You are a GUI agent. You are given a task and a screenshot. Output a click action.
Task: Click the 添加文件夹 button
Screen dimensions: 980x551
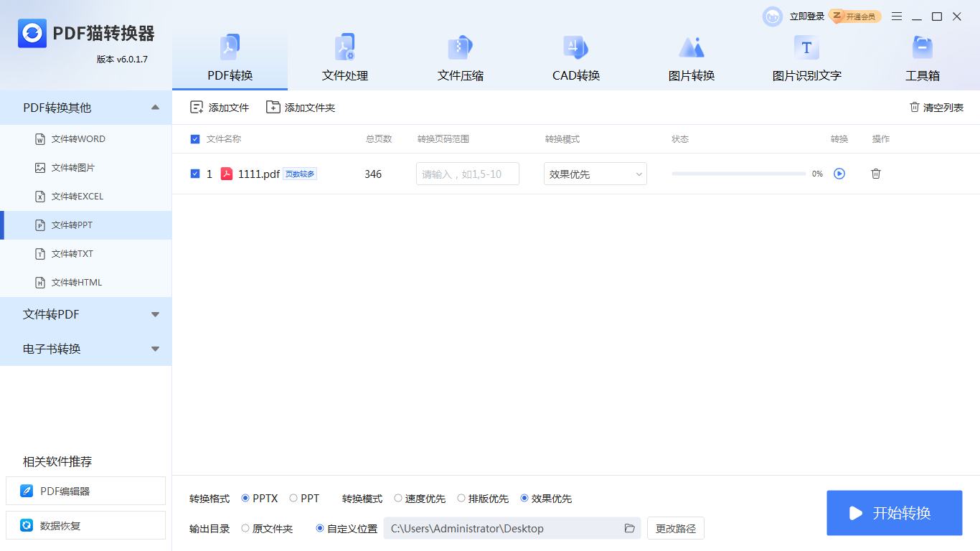pyautogui.click(x=301, y=108)
